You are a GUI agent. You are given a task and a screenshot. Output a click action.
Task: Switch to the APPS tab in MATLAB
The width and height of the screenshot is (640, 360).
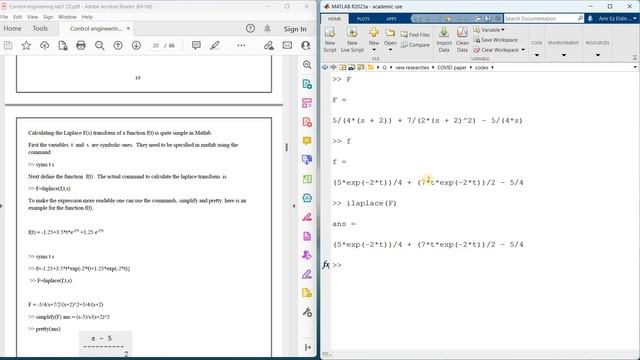(391, 19)
